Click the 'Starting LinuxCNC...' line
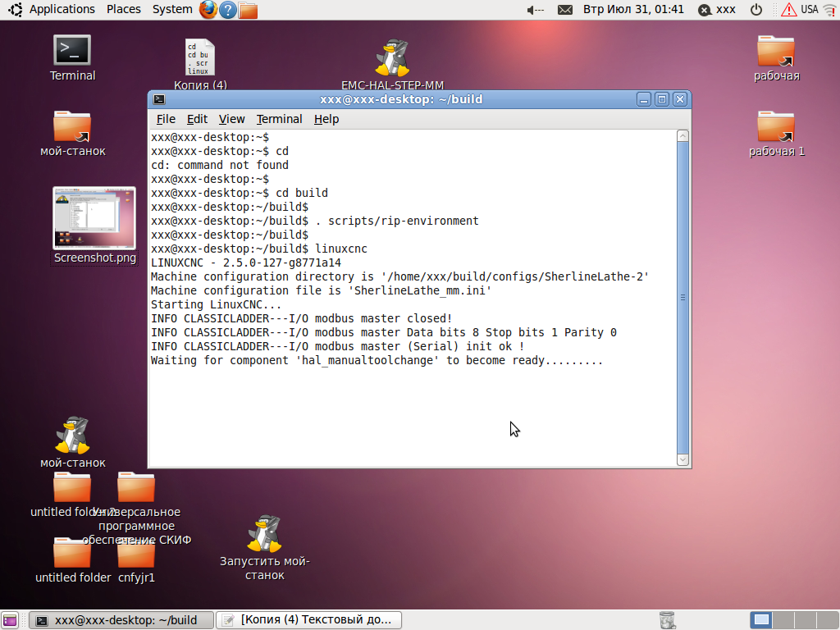This screenshot has height=630, width=840. tap(216, 304)
